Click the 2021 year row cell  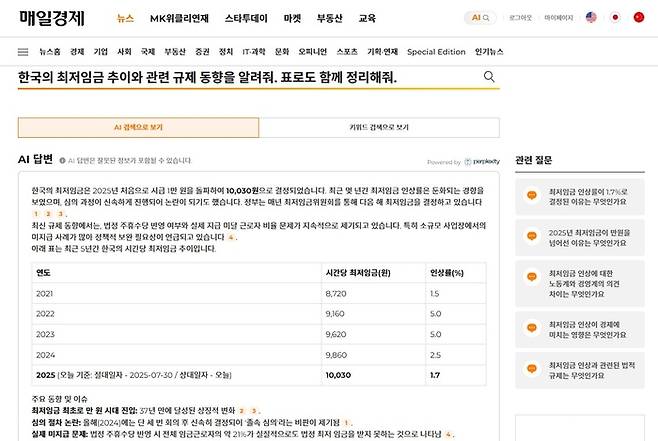coord(177,294)
